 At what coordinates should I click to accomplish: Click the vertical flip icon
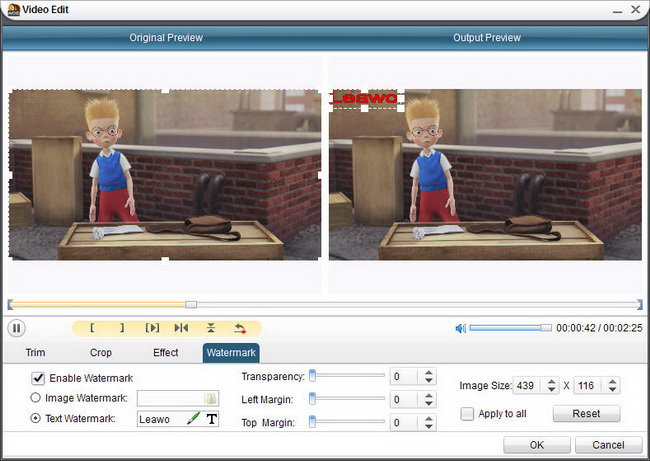coord(211,328)
